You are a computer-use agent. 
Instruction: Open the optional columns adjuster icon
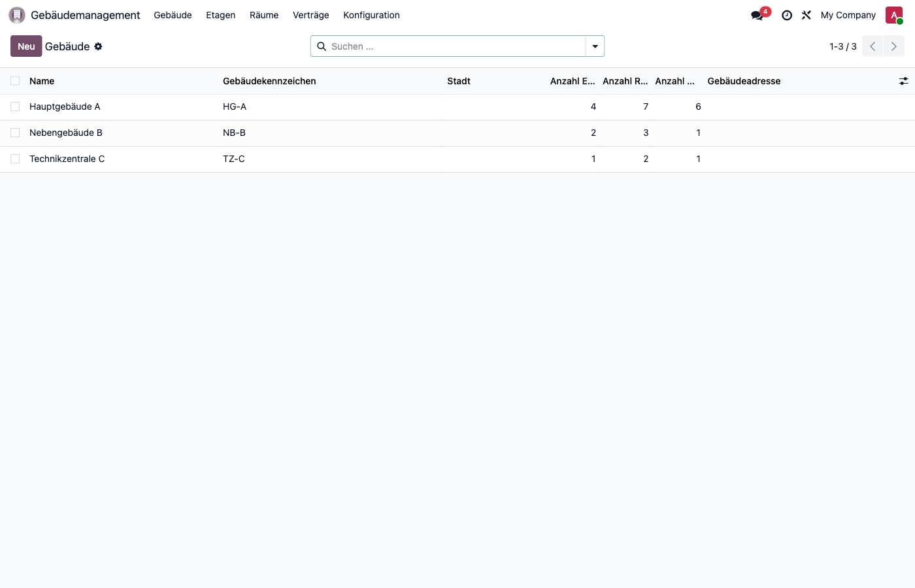click(x=903, y=81)
